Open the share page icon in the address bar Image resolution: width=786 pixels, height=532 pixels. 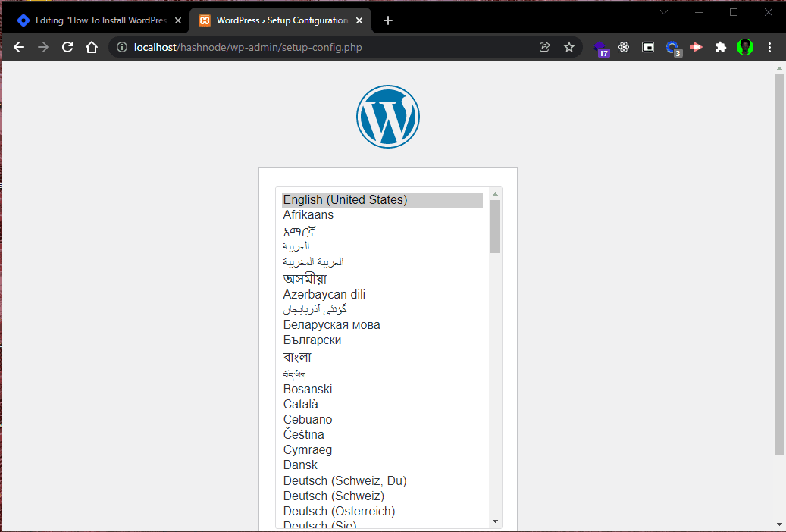(x=544, y=47)
